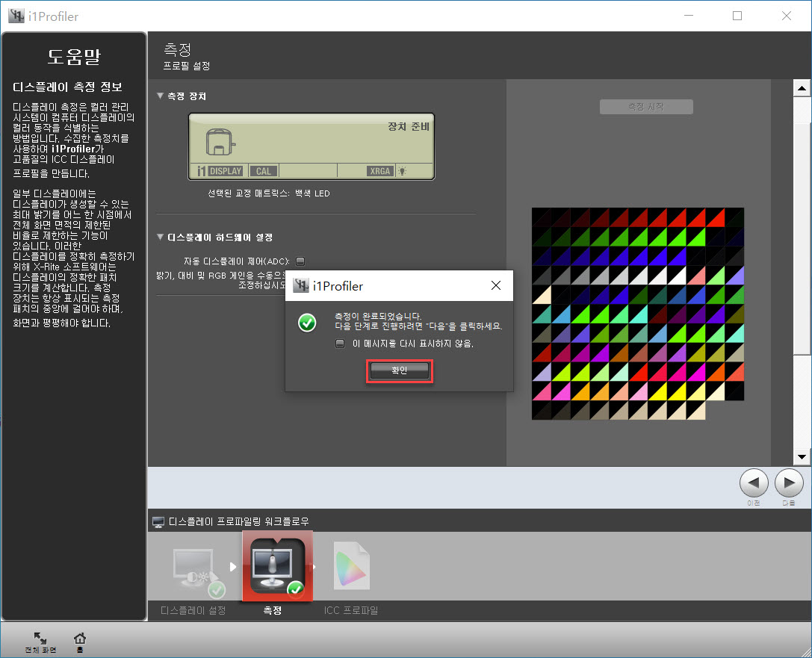Viewport: 812px width, 658px height.
Task: Click the 프로필 설정 subtitle
Action: pyautogui.click(x=187, y=66)
